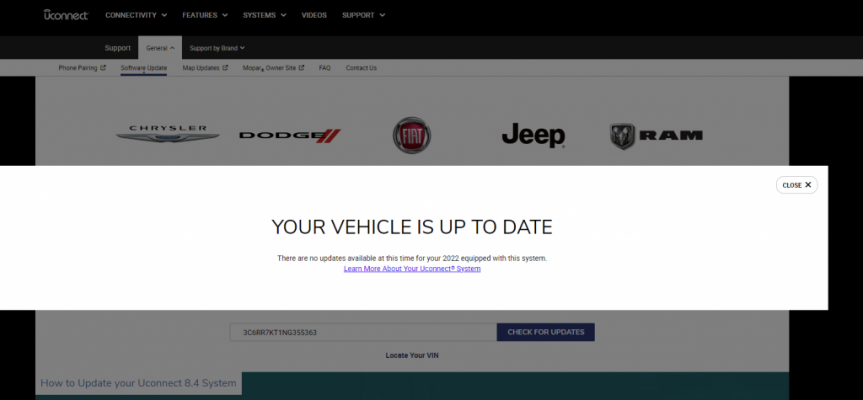Select the Ram brand logo
Screen dimensions: 863x400
tap(656, 136)
